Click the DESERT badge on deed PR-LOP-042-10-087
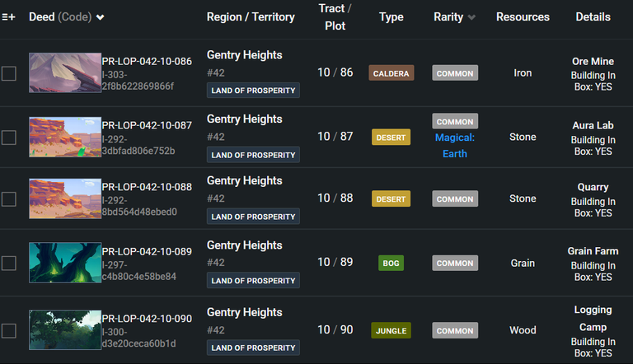This screenshot has width=633, height=364. coord(391,138)
